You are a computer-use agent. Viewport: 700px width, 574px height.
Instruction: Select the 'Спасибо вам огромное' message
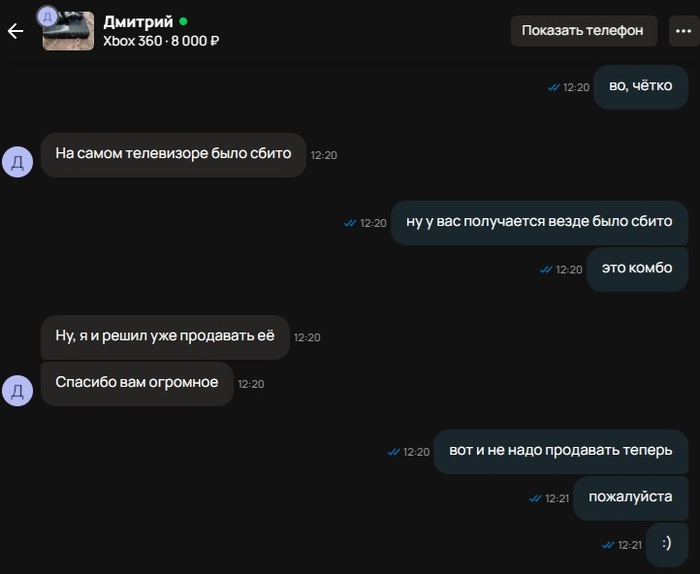pyautogui.click(x=137, y=383)
